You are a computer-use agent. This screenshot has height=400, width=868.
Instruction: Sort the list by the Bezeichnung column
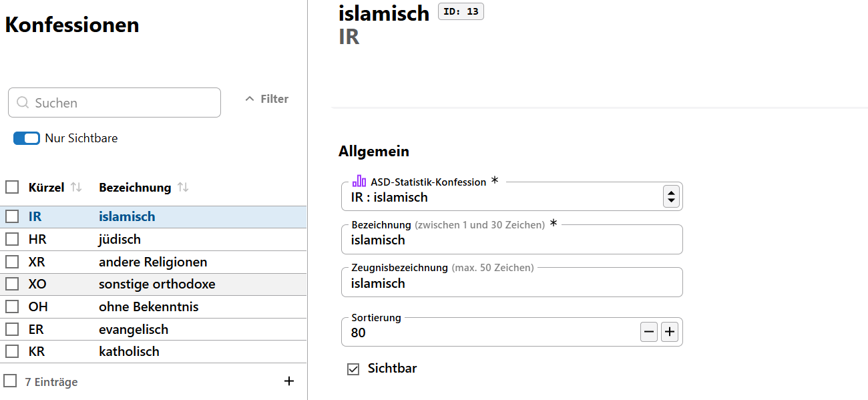pos(183,187)
